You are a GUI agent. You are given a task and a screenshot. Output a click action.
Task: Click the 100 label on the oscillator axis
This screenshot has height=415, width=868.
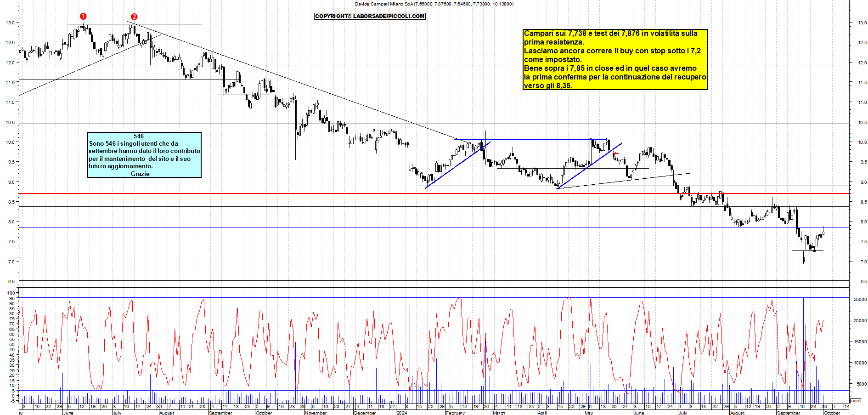tap(11, 293)
